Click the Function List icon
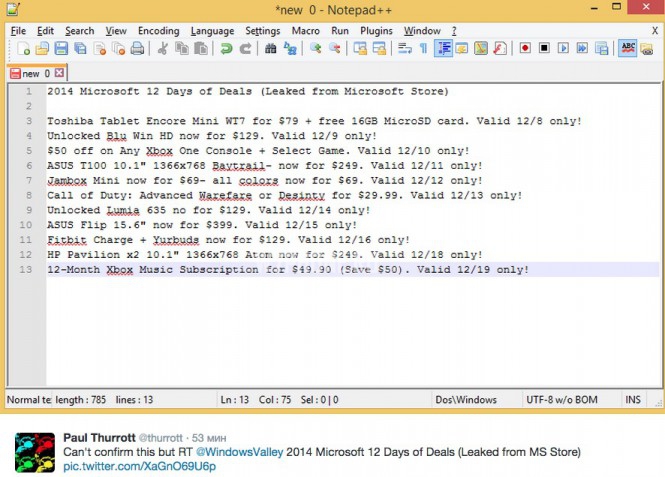665x477 pixels. pyautogui.click(x=500, y=49)
